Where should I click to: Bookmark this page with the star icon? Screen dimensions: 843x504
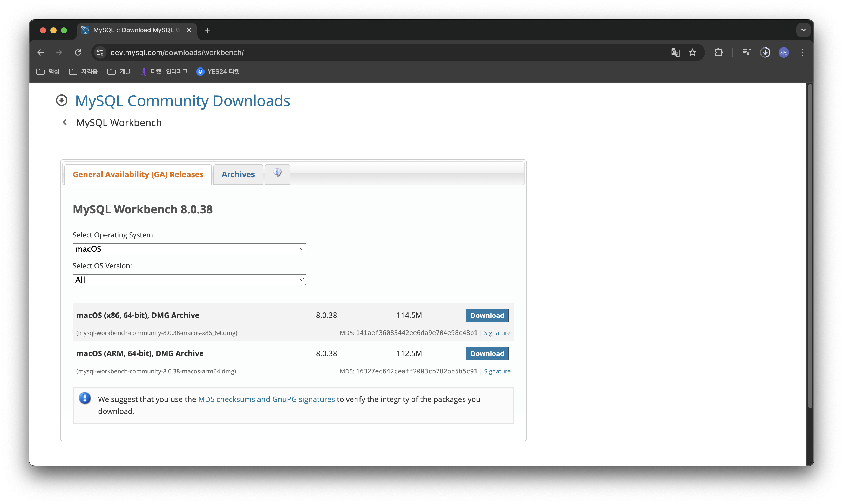pyautogui.click(x=692, y=52)
